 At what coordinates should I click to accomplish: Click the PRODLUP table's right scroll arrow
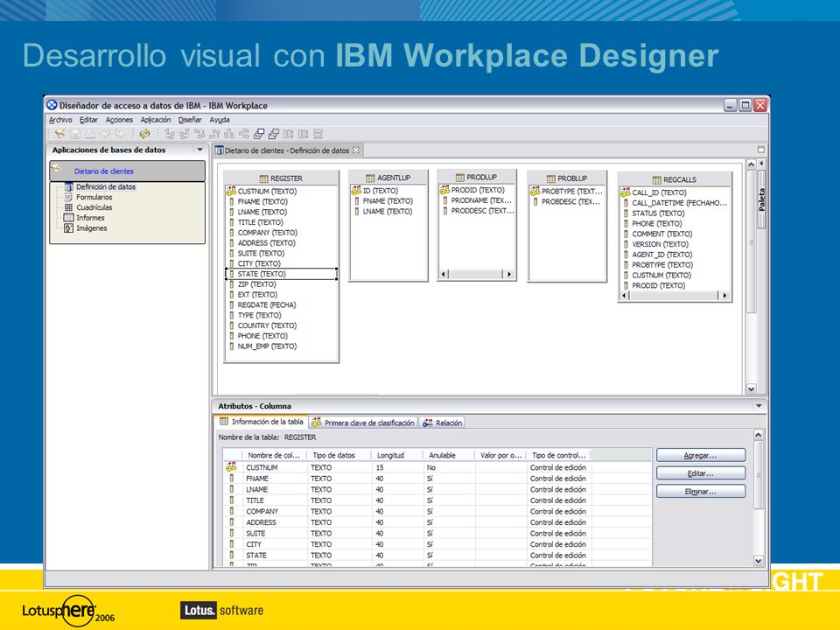[x=509, y=274]
